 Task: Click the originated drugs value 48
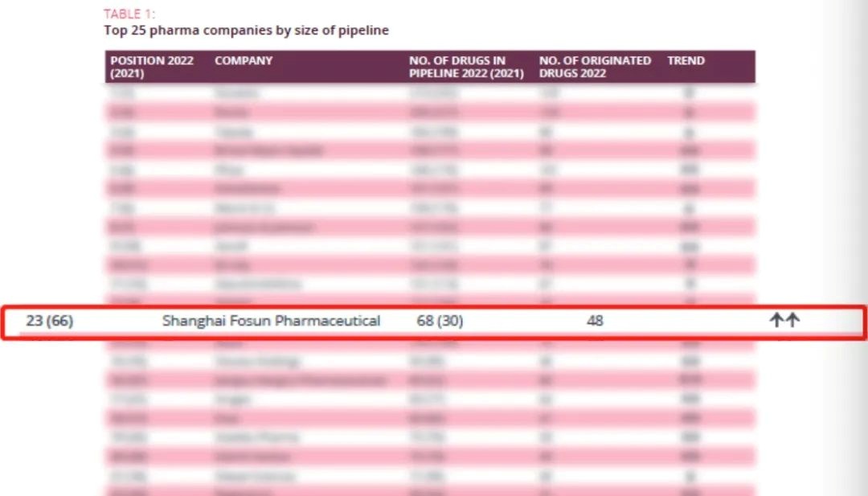coord(595,321)
